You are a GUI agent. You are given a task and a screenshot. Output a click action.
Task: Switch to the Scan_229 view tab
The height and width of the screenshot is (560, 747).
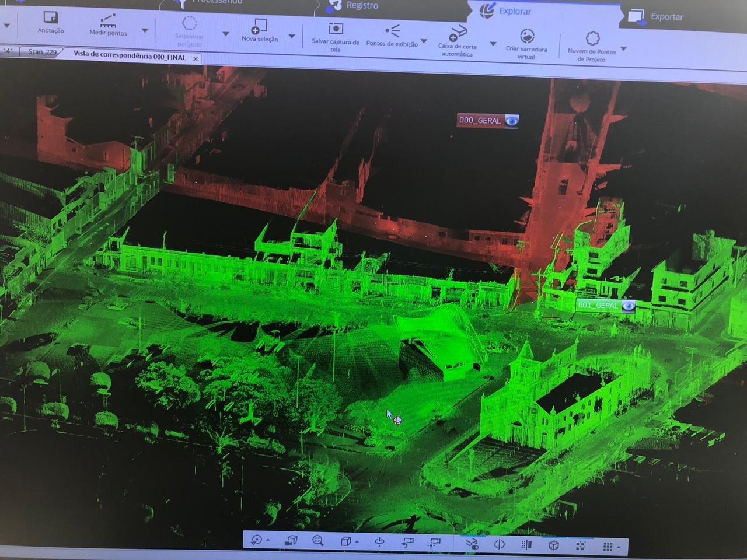click(43, 52)
